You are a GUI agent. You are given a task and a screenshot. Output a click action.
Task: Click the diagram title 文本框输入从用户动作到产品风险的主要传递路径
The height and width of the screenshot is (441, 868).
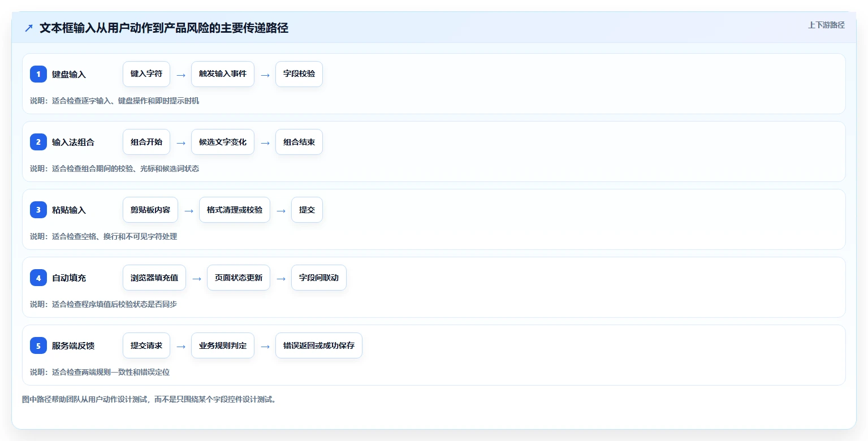click(164, 28)
